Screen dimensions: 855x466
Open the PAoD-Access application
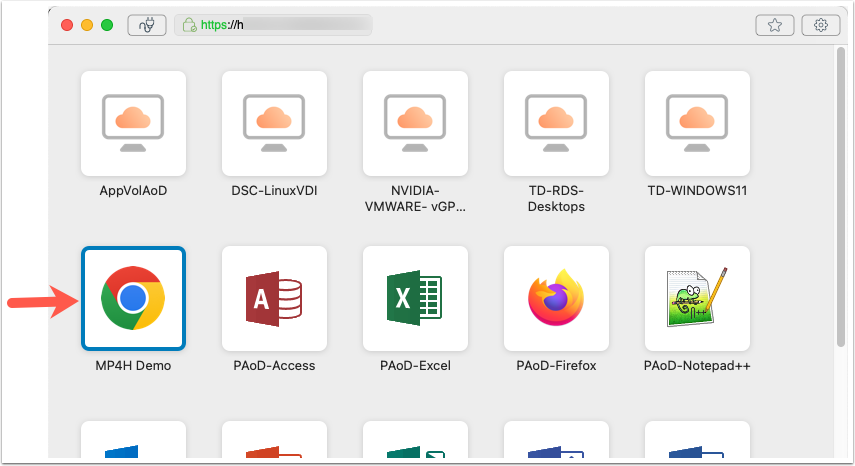point(275,298)
